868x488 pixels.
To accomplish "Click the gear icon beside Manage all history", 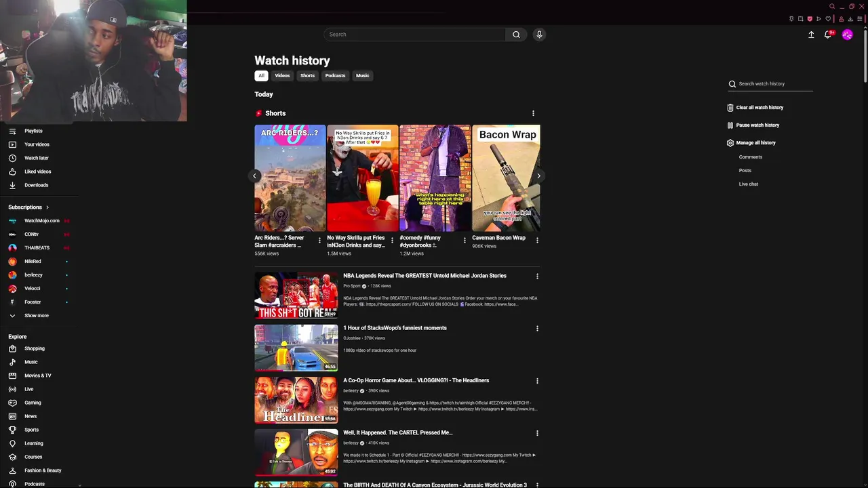I will [730, 143].
